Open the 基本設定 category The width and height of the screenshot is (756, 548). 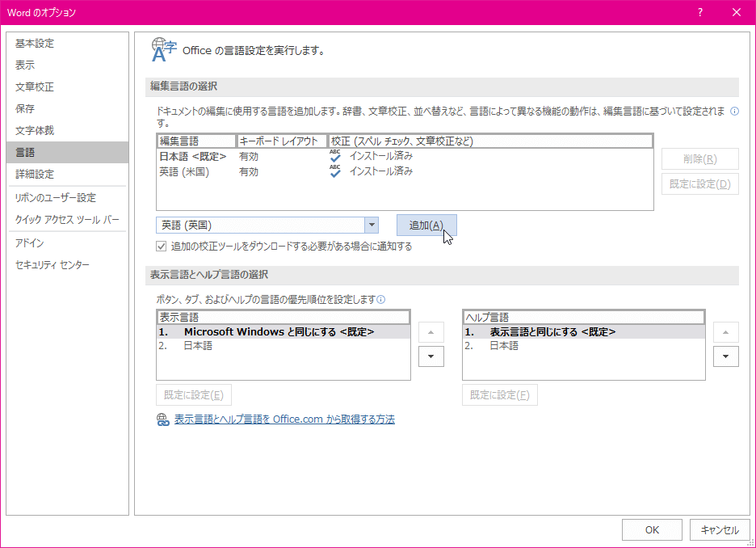(68, 44)
